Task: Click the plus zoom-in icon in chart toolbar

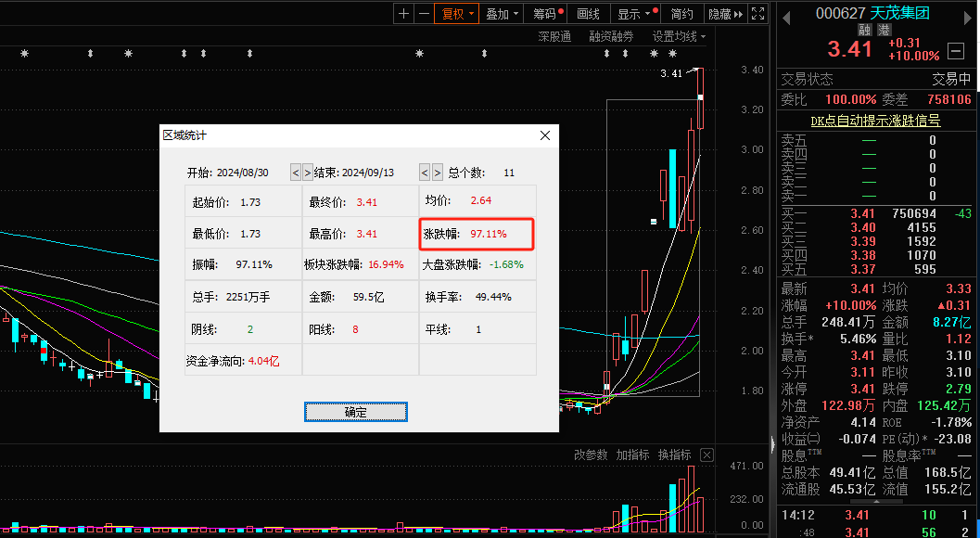Action: [x=403, y=14]
